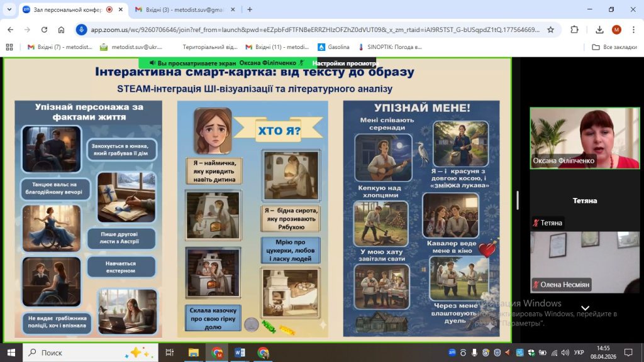Screen dimensions: 644x362
Task: Reload the Zoom page
Action: [44, 30]
